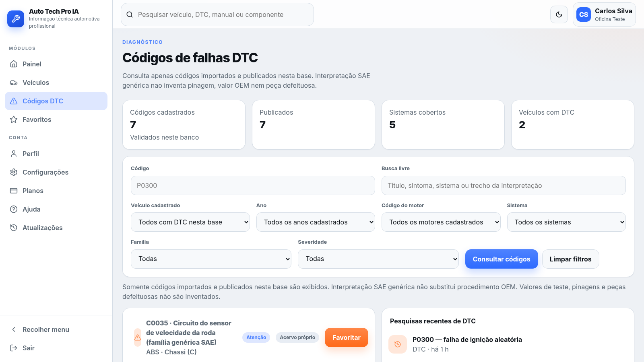
Task: Click the Sair logout icon
Action: point(14,348)
